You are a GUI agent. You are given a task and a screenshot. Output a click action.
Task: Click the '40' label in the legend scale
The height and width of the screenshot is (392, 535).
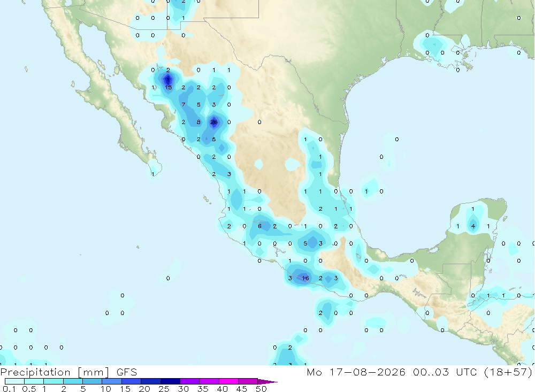(x=222, y=389)
